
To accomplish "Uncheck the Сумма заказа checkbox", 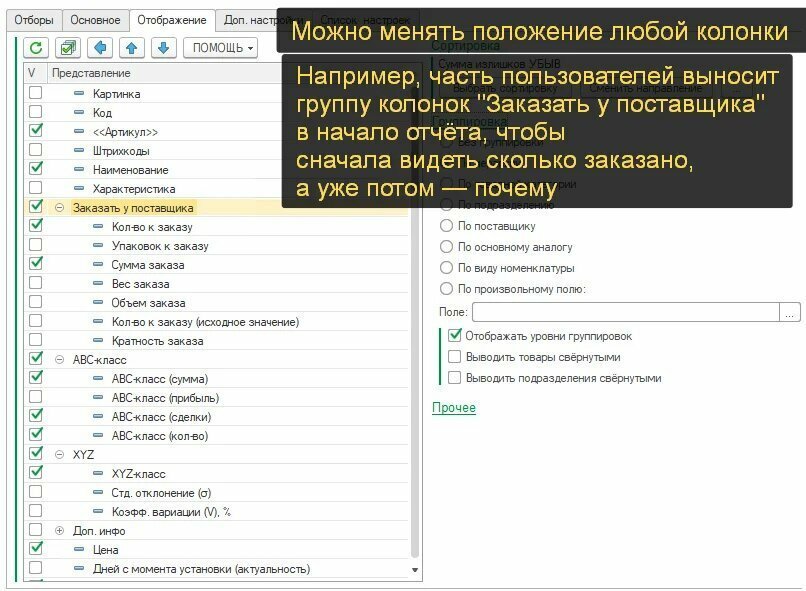I will (35, 264).
